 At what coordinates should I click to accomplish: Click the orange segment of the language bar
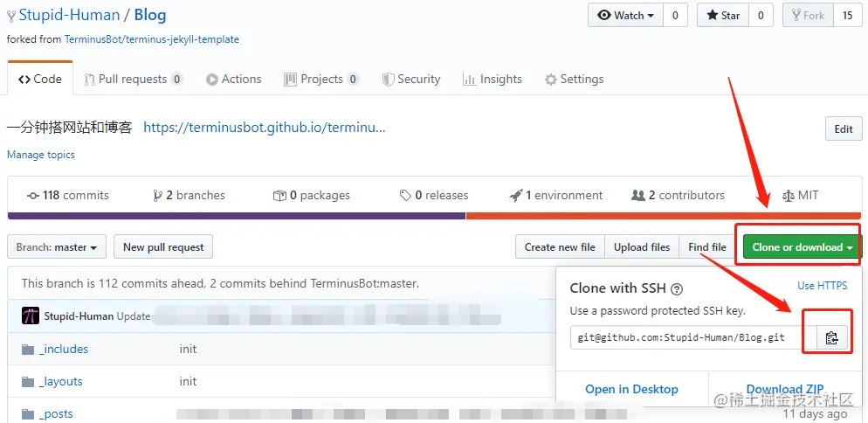[663, 216]
